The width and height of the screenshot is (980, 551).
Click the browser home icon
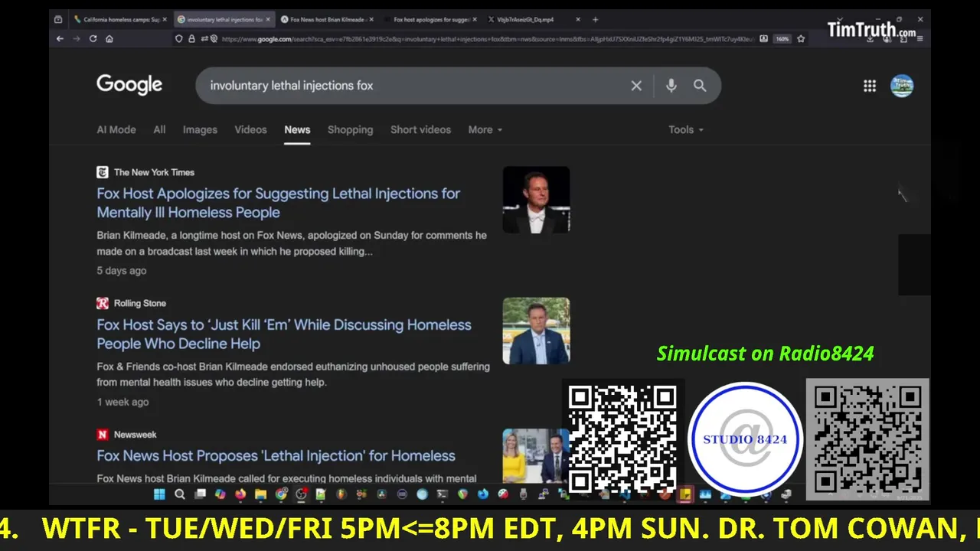(x=109, y=38)
